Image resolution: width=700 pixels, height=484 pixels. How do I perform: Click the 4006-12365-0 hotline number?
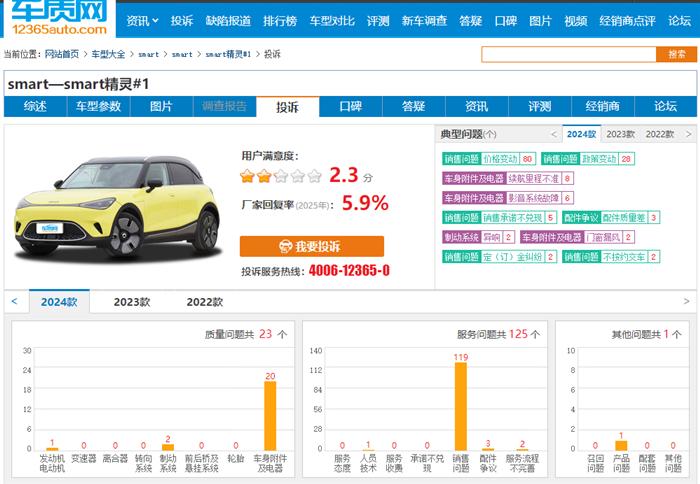(349, 271)
